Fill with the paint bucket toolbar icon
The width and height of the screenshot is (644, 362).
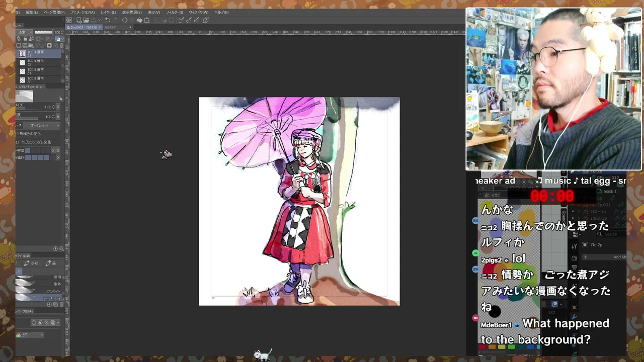[139, 20]
